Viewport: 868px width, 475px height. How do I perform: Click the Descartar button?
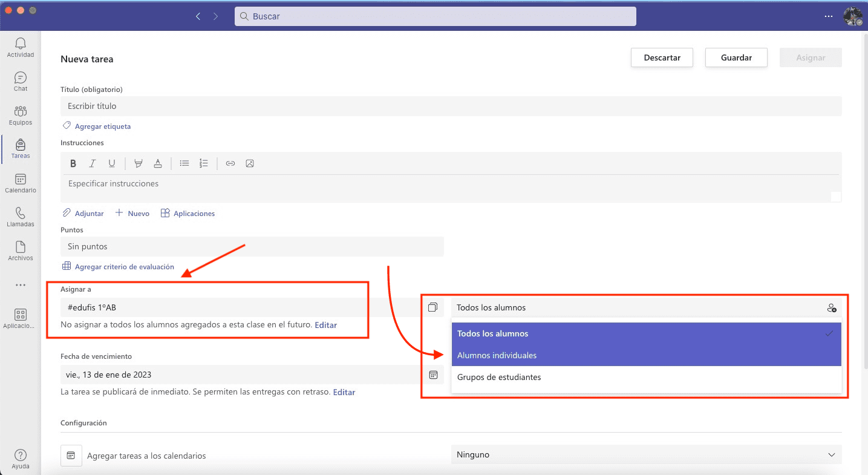coord(662,57)
